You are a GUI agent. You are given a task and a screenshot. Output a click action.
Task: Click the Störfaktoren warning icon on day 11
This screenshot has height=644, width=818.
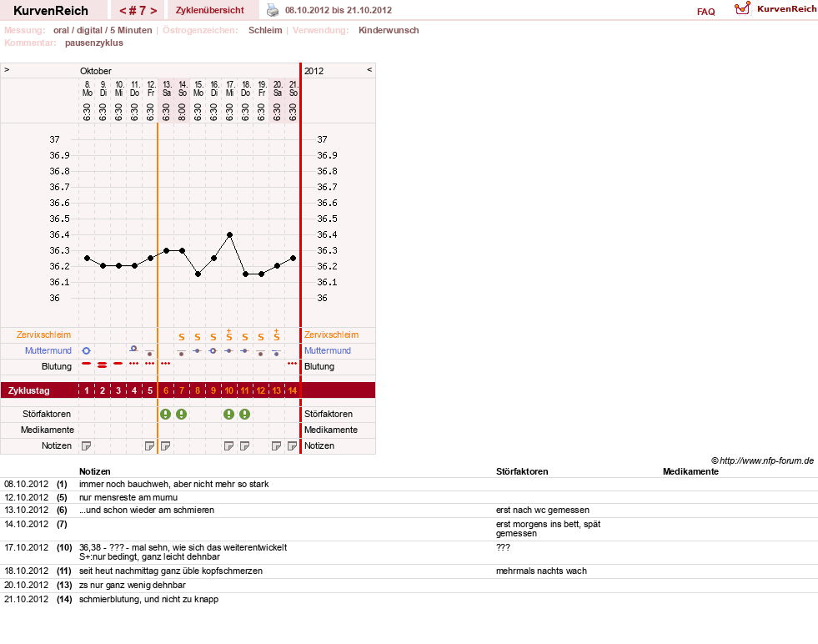(x=244, y=415)
